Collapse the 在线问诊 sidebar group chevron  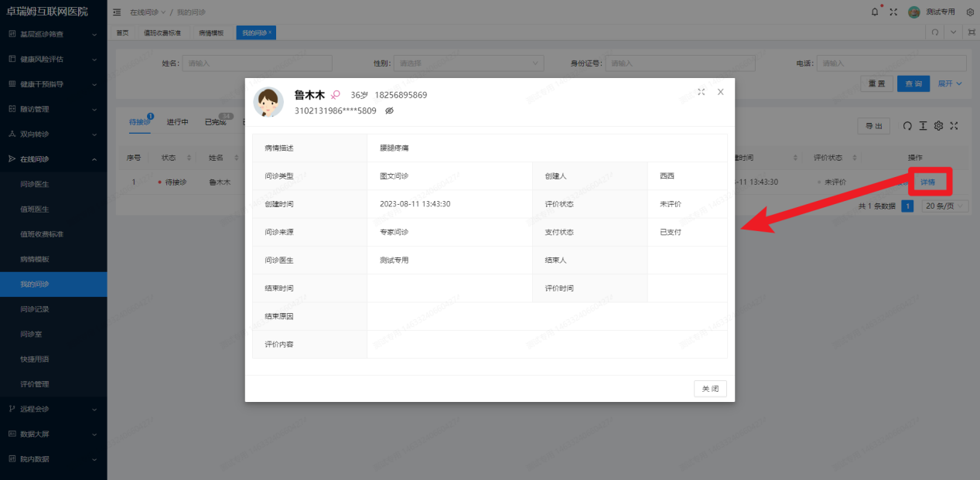94,159
